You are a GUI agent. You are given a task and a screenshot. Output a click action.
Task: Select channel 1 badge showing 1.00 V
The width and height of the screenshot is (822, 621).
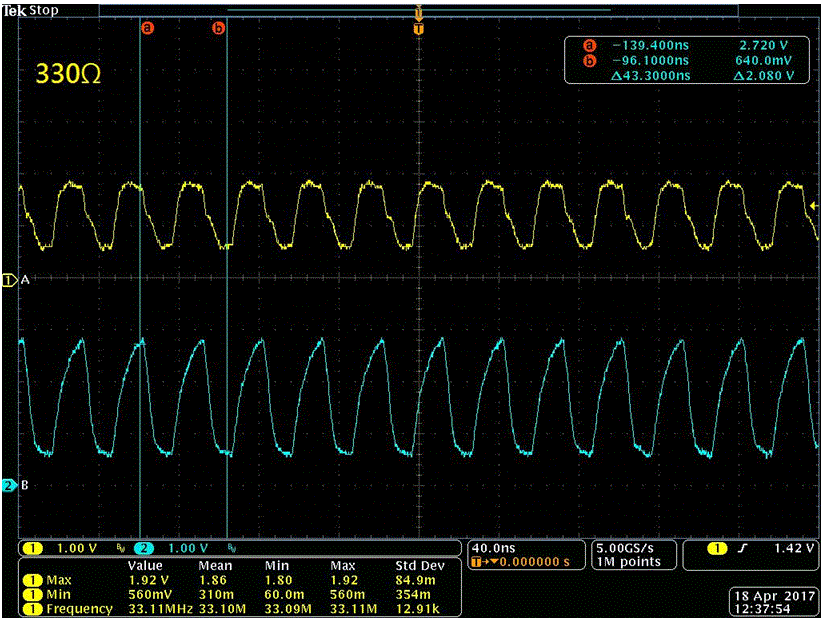(x=33, y=548)
